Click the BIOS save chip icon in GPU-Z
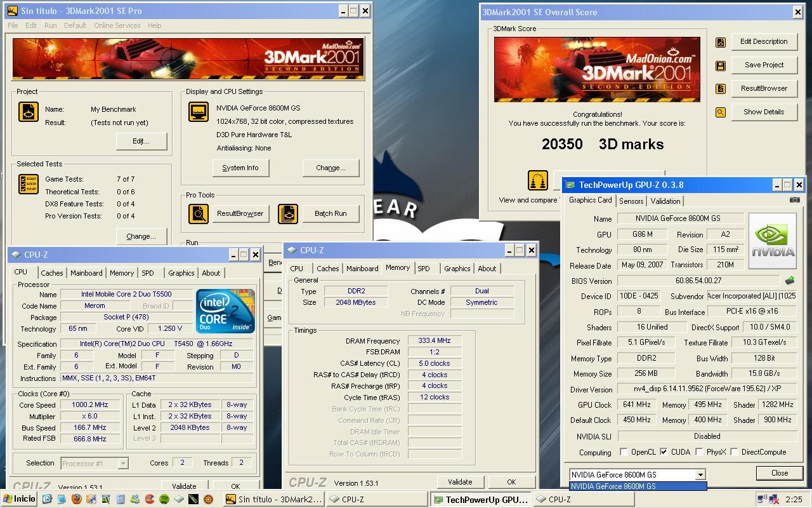The height and width of the screenshot is (508, 812). pyautogui.click(x=789, y=281)
